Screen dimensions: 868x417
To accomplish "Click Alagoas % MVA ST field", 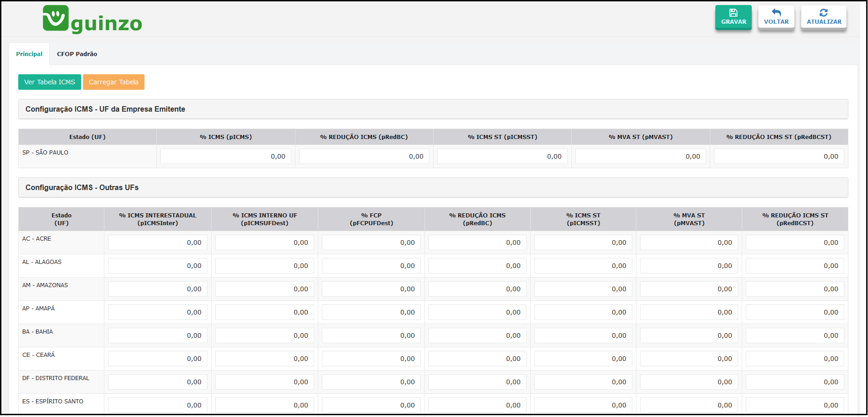I will coord(689,266).
